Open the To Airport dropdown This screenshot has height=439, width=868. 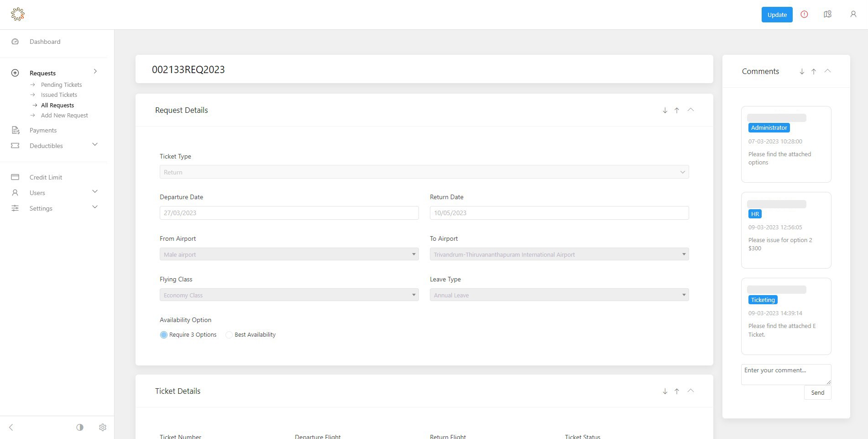click(x=559, y=254)
